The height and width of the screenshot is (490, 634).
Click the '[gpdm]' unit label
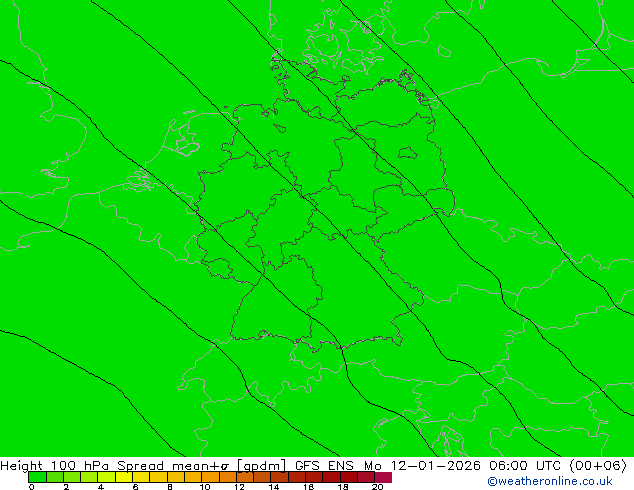click(261, 465)
